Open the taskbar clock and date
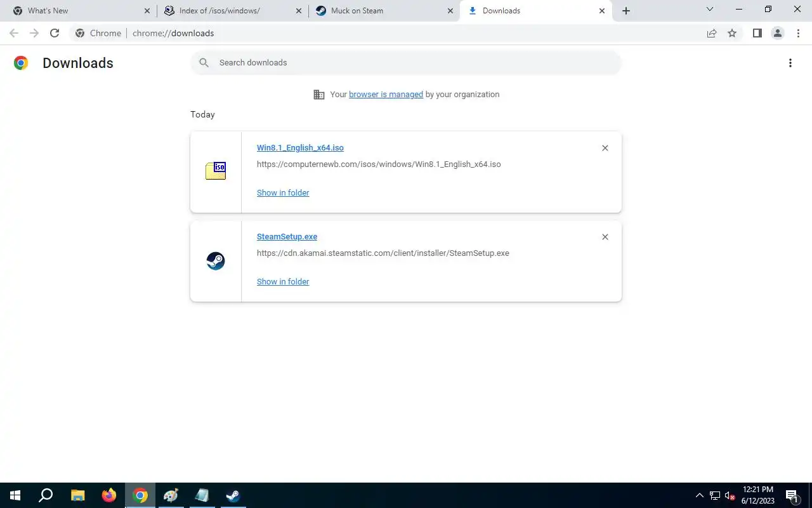 tap(758, 495)
